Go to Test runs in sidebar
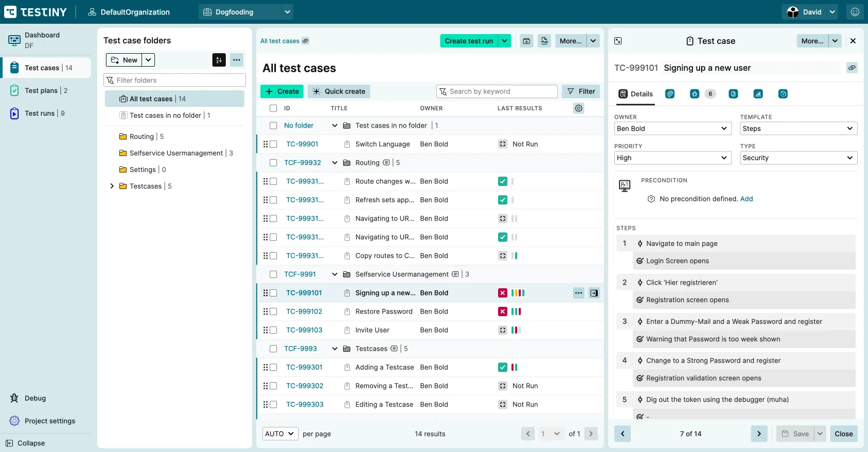This screenshot has width=868, height=452. click(x=40, y=113)
